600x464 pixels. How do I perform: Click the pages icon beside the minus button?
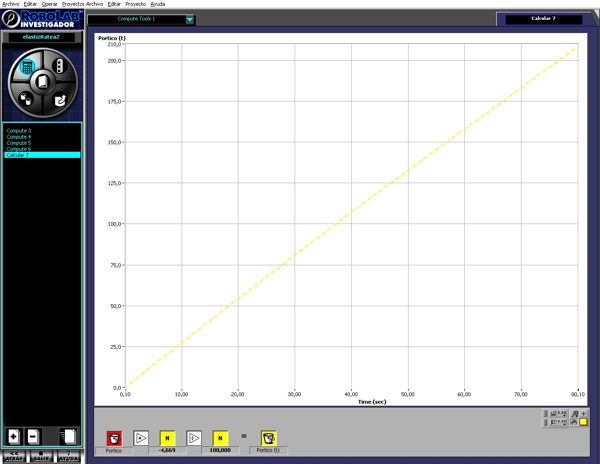[x=68, y=437]
